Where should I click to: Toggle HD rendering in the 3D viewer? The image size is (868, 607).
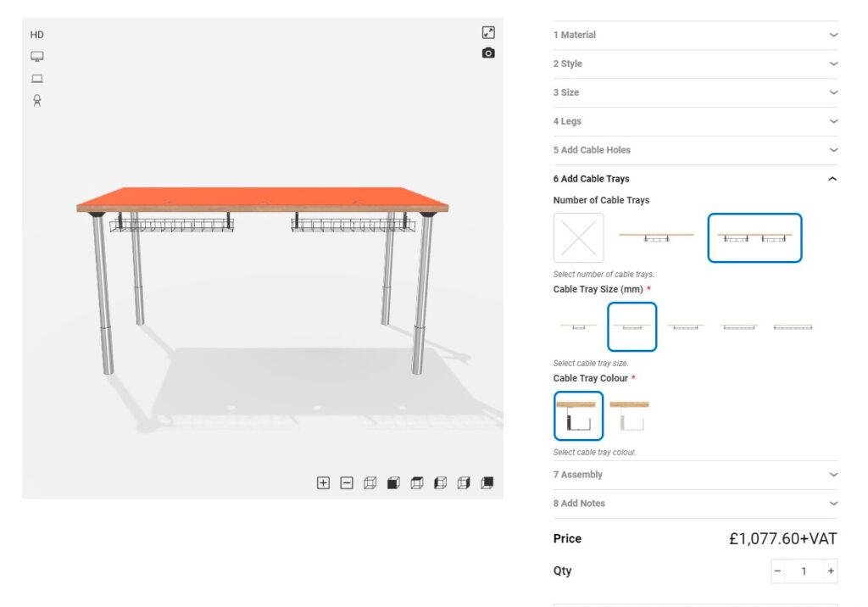(36, 35)
